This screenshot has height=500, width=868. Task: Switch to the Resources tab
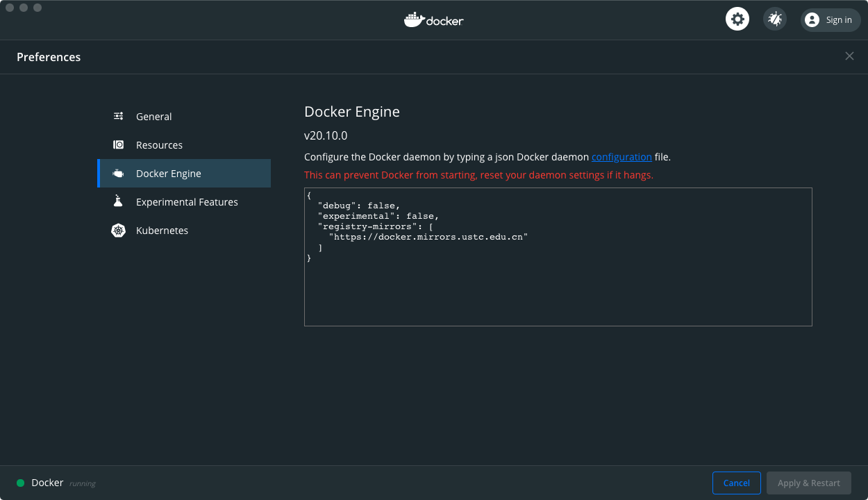pos(184,145)
